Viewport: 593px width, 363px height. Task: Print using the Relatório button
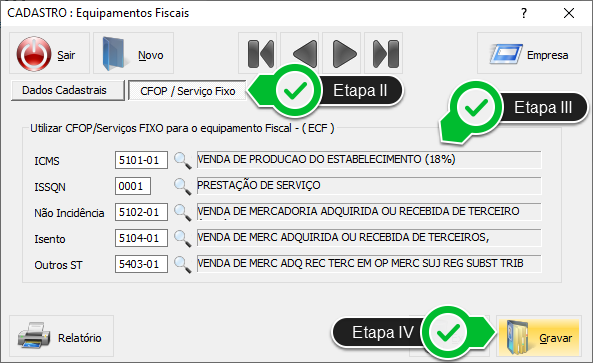(61, 336)
